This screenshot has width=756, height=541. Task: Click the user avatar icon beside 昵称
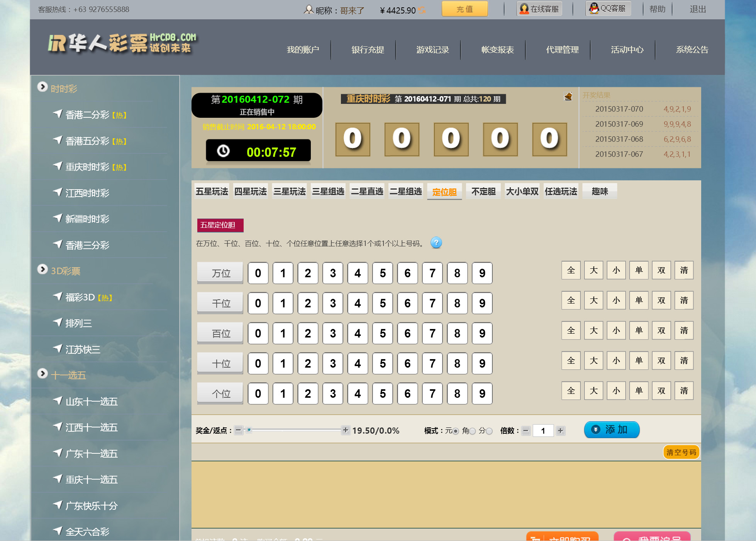(x=309, y=10)
